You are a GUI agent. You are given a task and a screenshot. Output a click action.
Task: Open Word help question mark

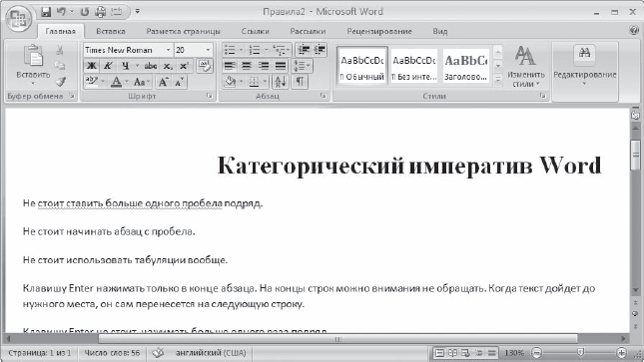pos(634,30)
